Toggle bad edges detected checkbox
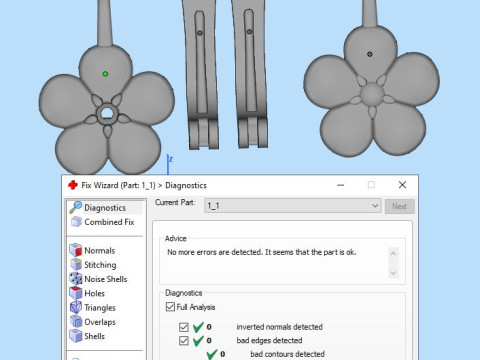This screenshot has width=480, height=360. coord(184,341)
